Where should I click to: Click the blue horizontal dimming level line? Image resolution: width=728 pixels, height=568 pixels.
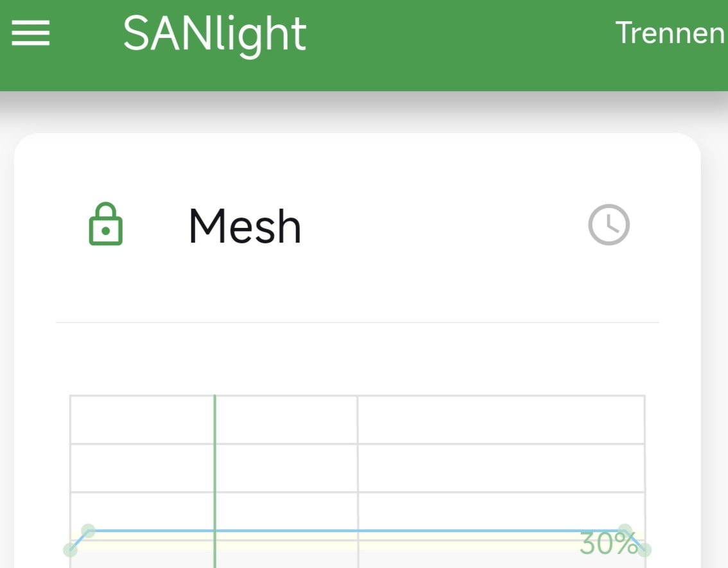(x=356, y=530)
